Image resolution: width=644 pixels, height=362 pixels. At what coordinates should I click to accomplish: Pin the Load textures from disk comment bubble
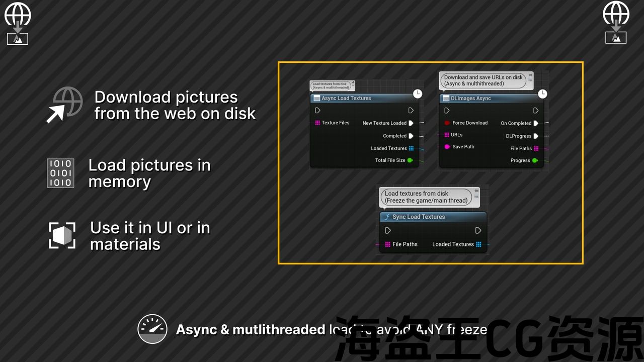476,191
